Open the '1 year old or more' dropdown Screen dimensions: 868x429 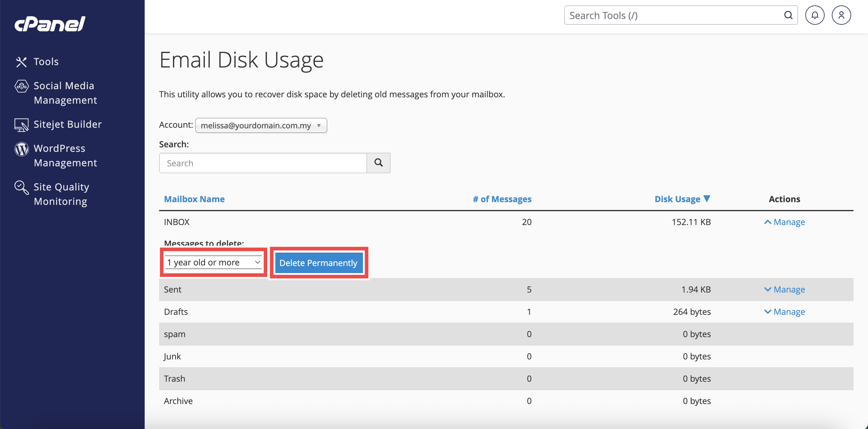[213, 262]
